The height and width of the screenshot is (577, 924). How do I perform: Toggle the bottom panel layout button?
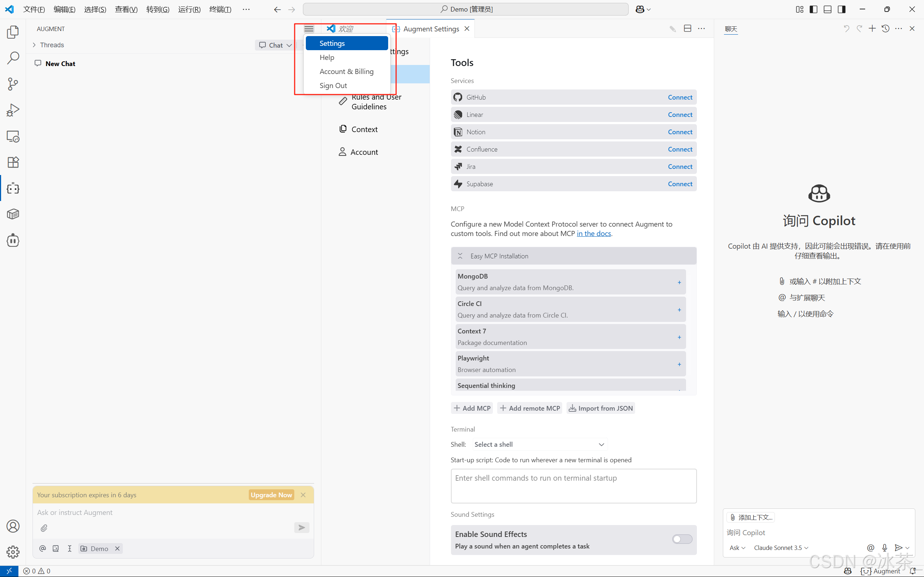pos(827,9)
